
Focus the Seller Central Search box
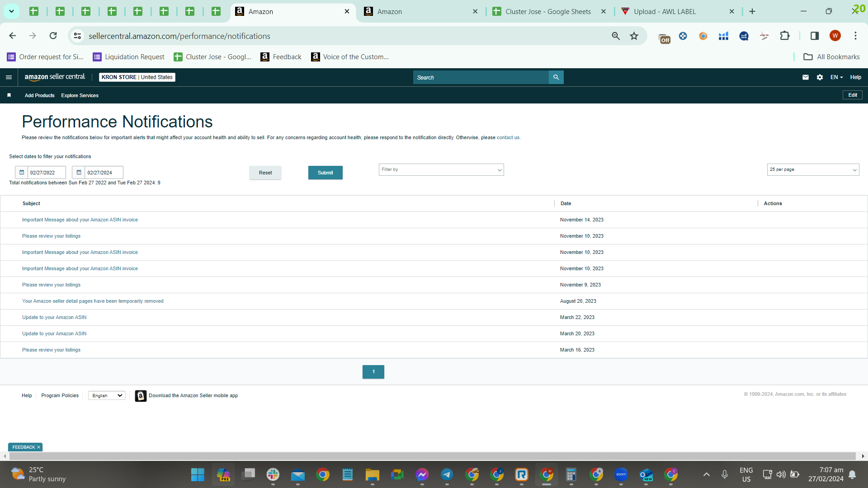481,77
